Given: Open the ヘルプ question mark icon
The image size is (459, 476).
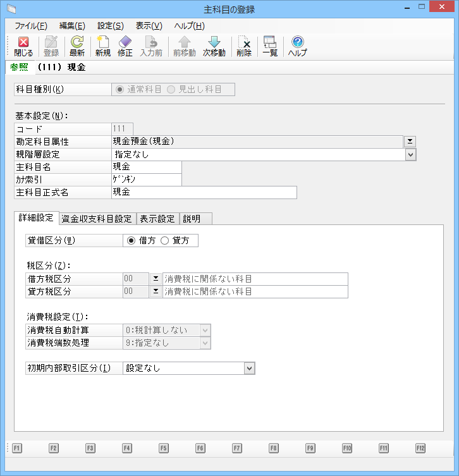Looking at the screenshot, I should 297,42.
